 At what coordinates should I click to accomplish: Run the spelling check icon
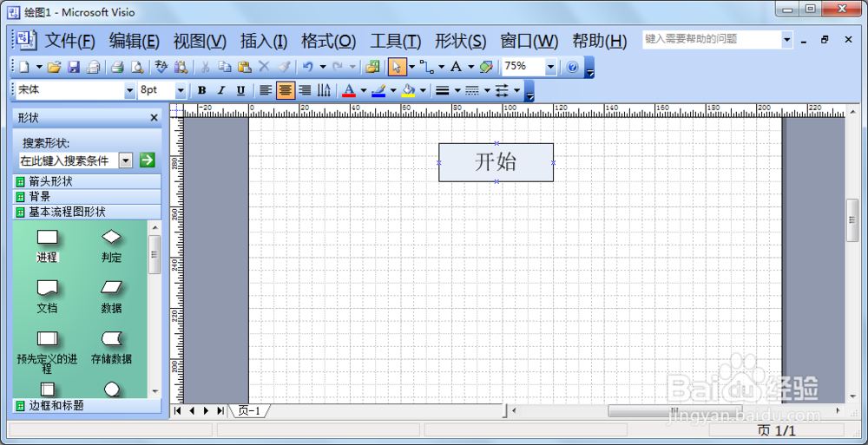[x=161, y=68]
